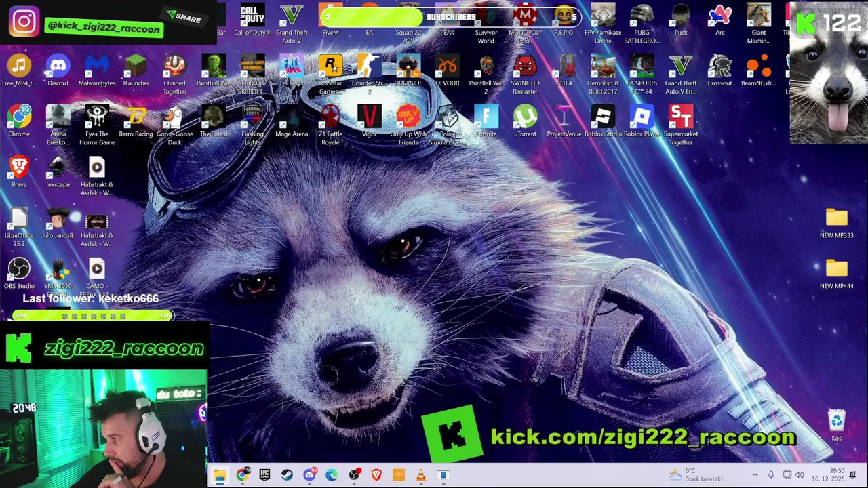Select the ProjectVenue cocktail icon

pyautogui.click(x=564, y=121)
